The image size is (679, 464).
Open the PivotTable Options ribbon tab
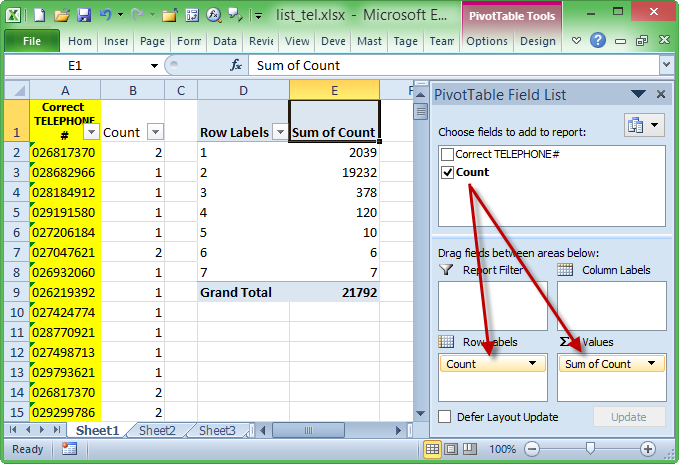487,41
